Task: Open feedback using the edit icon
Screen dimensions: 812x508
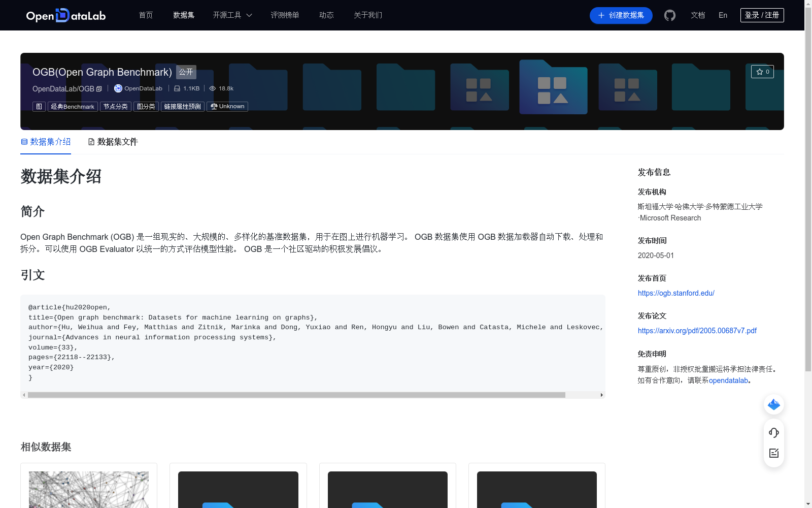Action: coord(773,453)
